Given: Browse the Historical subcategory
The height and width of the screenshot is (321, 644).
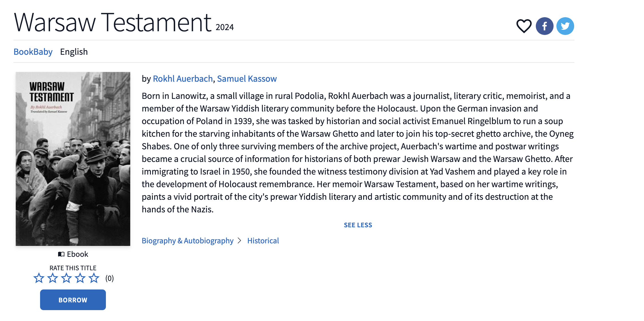Looking at the screenshot, I should [x=263, y=240].
